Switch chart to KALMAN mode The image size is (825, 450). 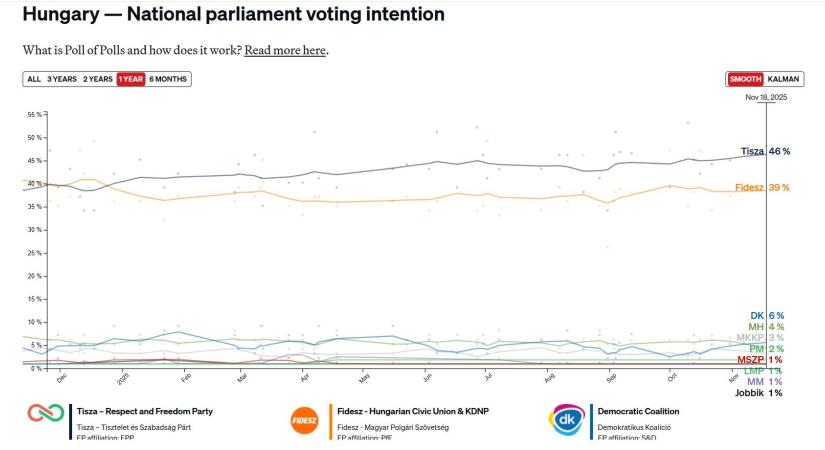[x=783, y=79]
